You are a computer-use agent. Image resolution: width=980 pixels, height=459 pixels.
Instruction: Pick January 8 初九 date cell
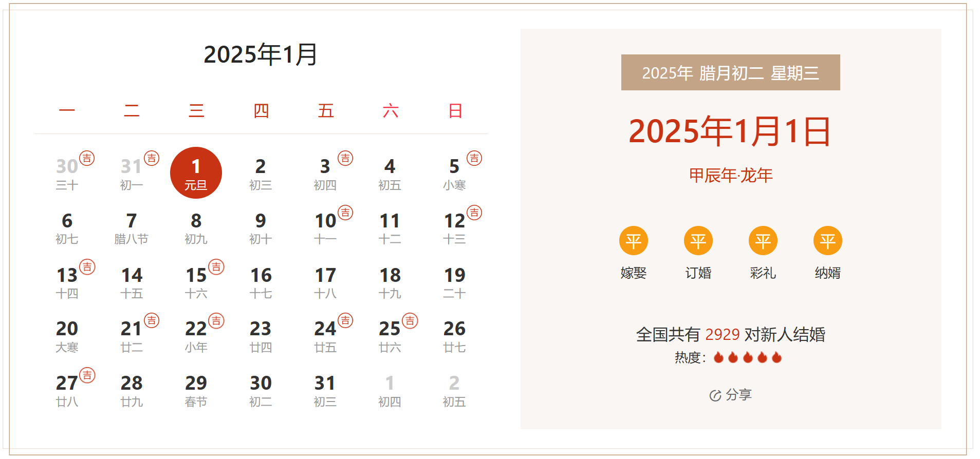[196, 228]
